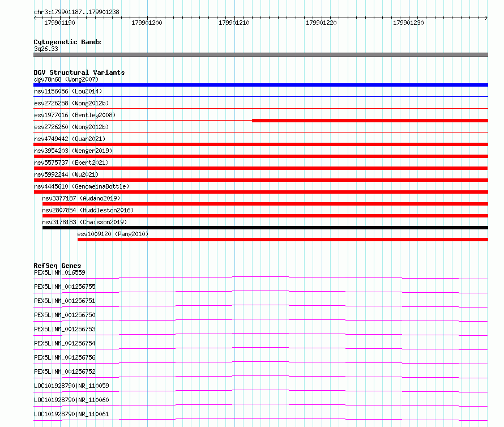Screen dimensions: 504x427
Task: Open transcript LOC101928790|NR_110060
Action: pos(71,400)
